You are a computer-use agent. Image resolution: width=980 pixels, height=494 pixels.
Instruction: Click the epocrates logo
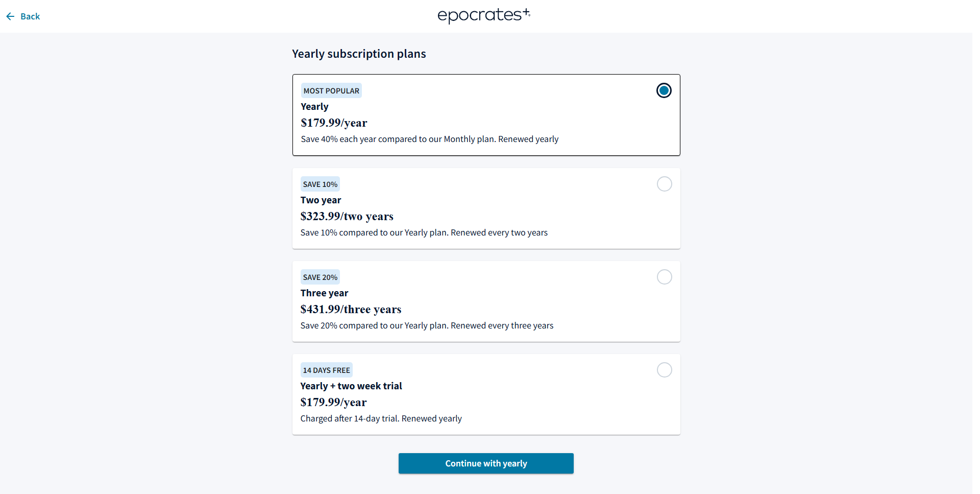tap(483, 15)
